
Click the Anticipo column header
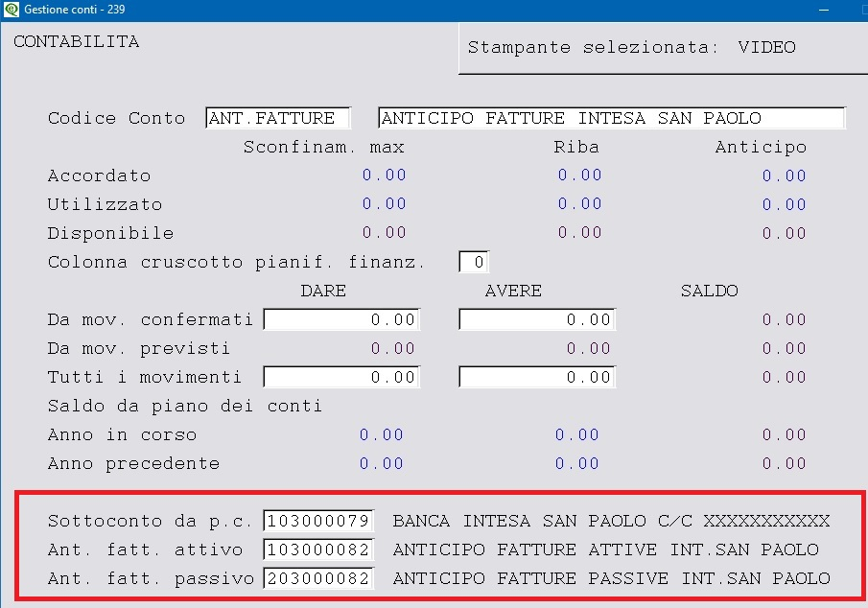click(761, 148)
